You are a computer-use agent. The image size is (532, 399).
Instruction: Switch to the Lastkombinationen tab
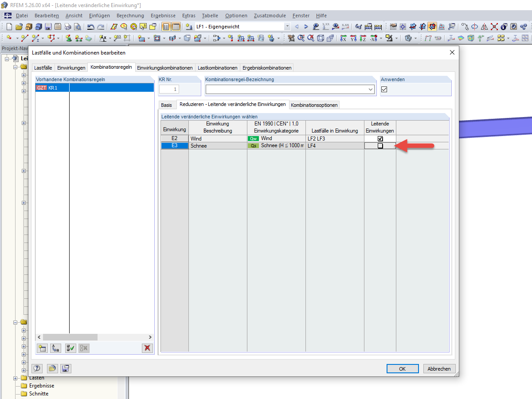coord(218,67)
